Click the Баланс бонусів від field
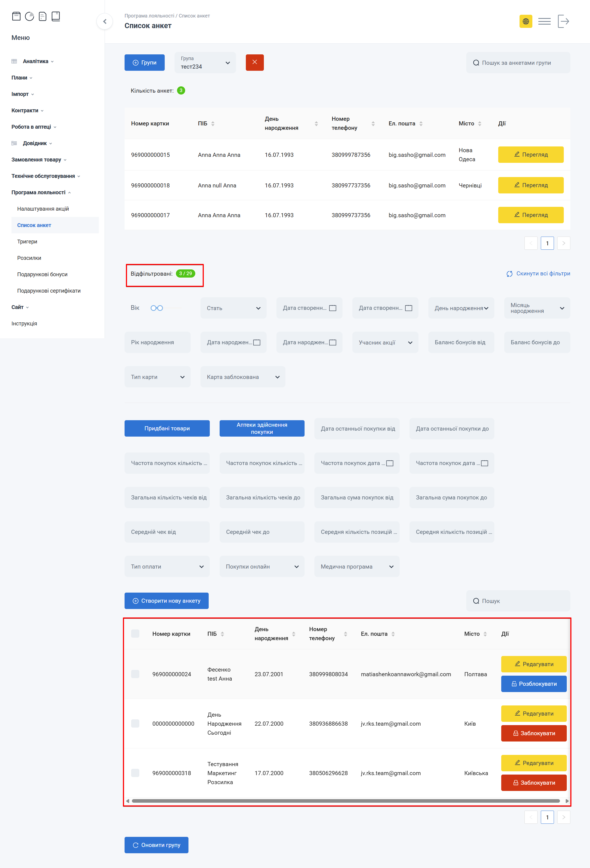Screen dimensions: 590x868 [461, 342]
